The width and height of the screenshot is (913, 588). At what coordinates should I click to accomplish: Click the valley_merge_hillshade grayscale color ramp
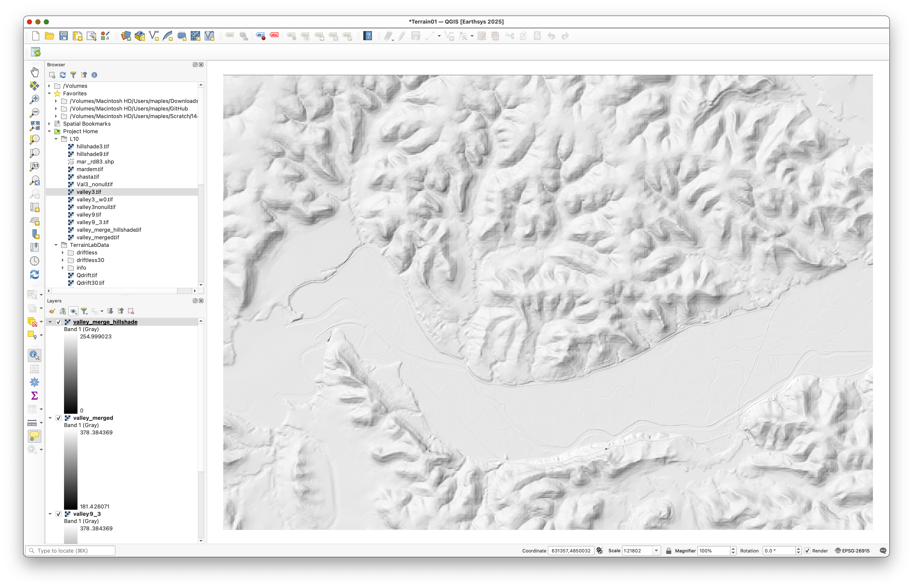point(71,373)
